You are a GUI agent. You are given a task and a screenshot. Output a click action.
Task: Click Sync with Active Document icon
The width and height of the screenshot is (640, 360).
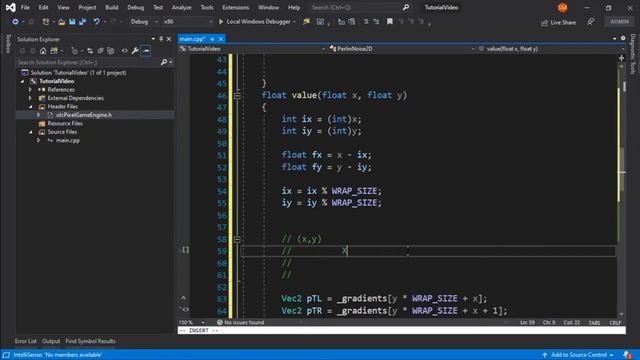(90, 51)
